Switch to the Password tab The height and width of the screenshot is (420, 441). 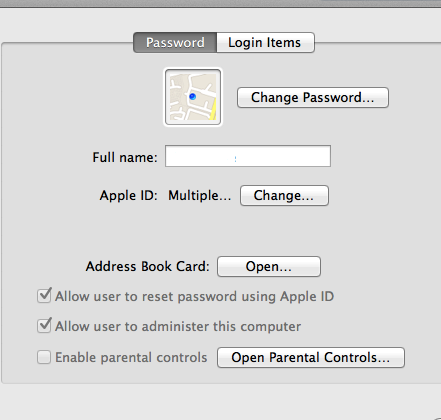tap(175, 43)
